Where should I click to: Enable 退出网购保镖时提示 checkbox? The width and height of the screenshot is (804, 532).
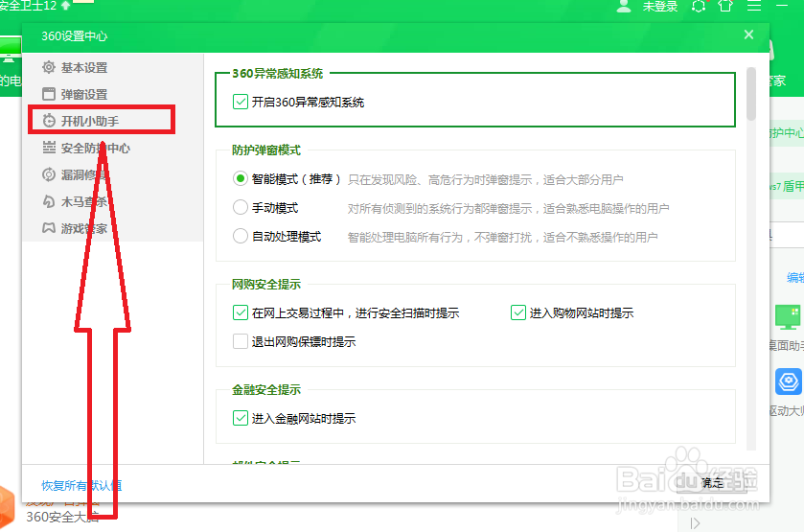pos(240,341)
